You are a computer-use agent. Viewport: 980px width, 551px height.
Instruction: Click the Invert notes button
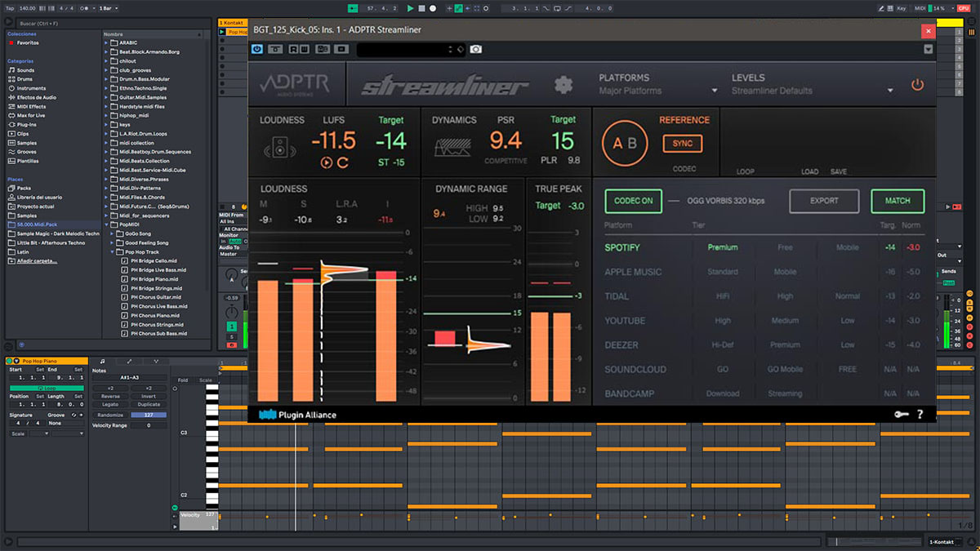[149, 396]
